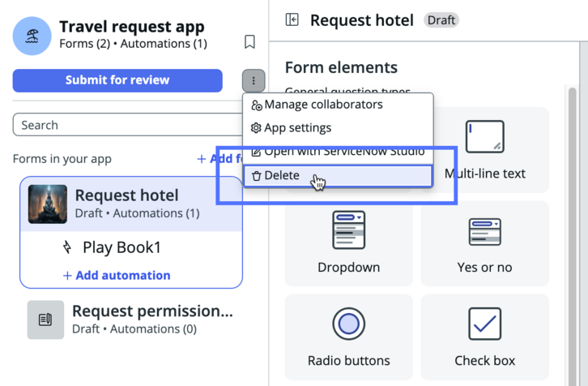Choose Open with ServiceNow Studio
Image resolution: width=588 pixels, height=386 pixels.
tap(338, 152)
